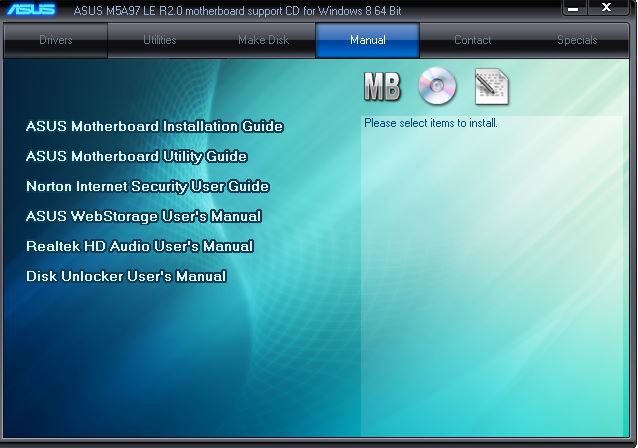The width and height of the screenshot is (638, 448).
Task: Close the ASUS support CD window
Action: pos(606,7)
